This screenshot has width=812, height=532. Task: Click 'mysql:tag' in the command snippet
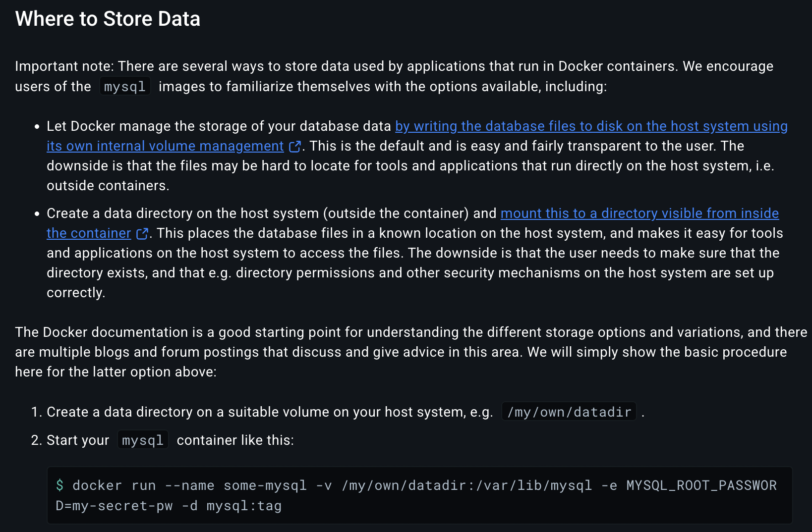tap(244, 506)
